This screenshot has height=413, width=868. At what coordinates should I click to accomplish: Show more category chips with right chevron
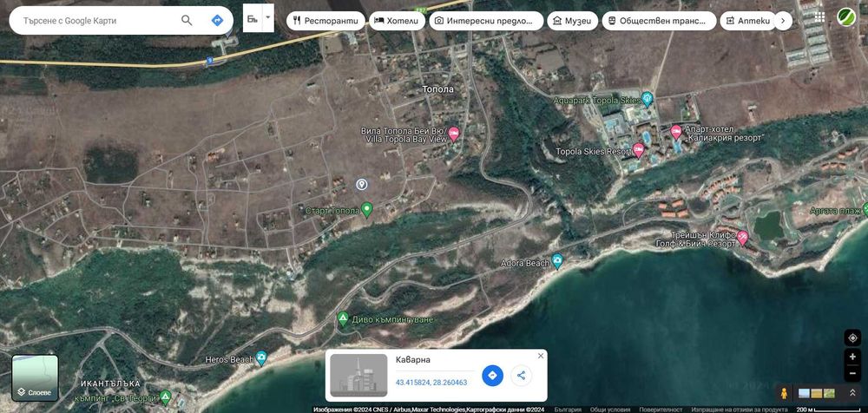(x=783, y=21)
